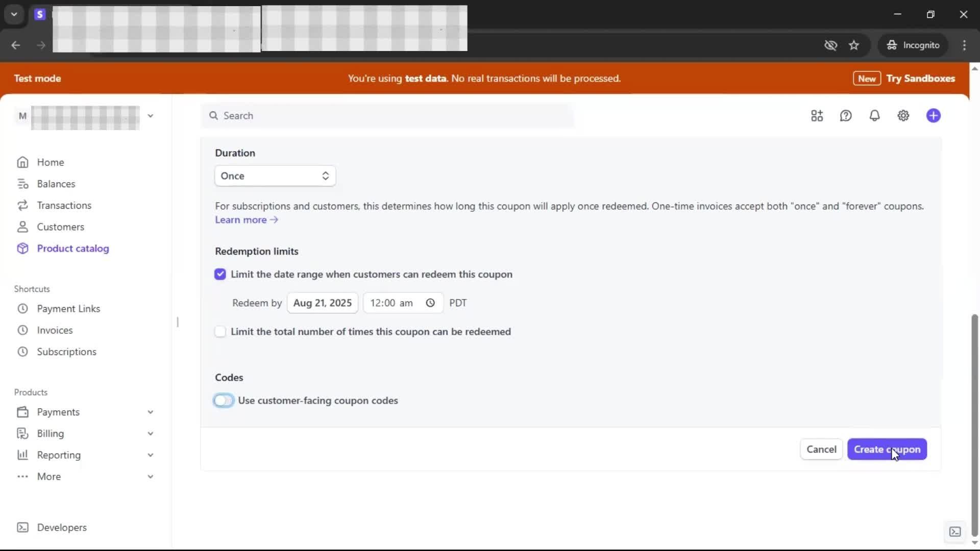Bookmark page with the star icon

tap(854, 45)
